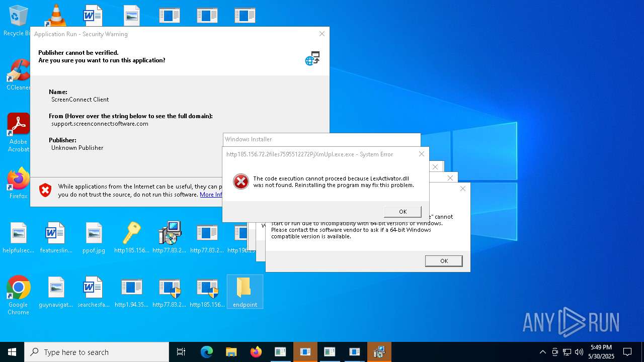
Task: Open Task View from the taskbar
Action: pos(181,352)
